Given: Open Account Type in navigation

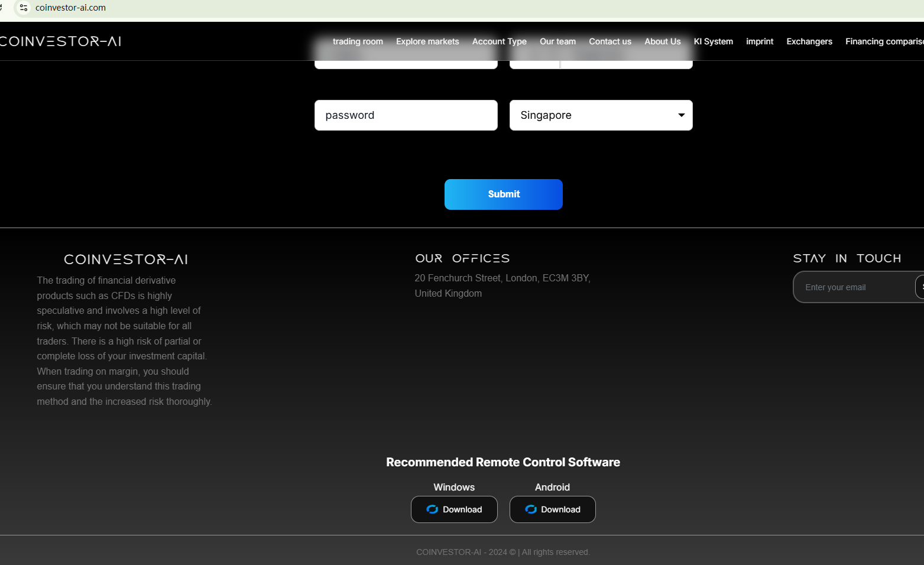Looking at the screenshot, I should [x=499, y=41].
